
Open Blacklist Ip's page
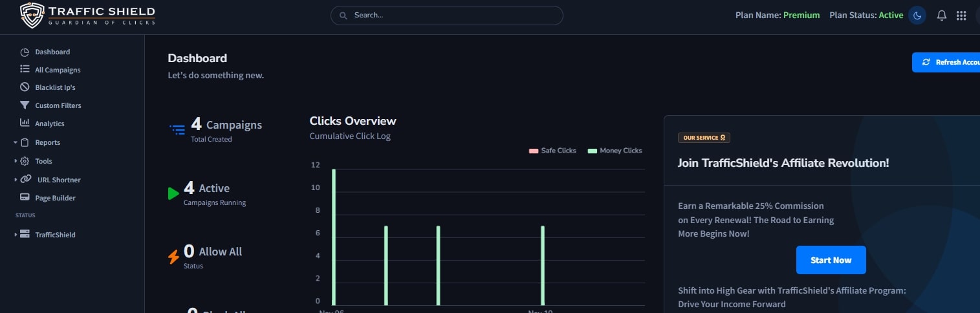tap(56, 87)
